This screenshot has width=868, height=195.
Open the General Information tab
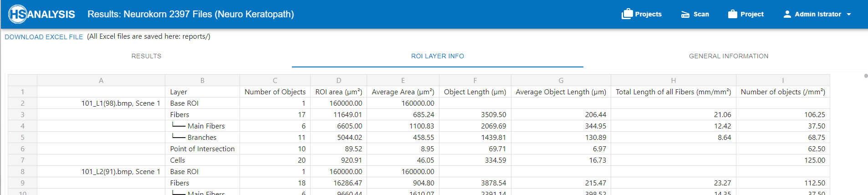[x=728, y=56]
